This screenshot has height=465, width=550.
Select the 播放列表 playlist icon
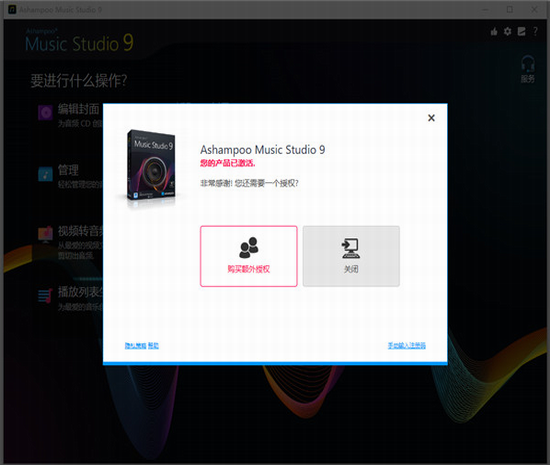(45, 296)
